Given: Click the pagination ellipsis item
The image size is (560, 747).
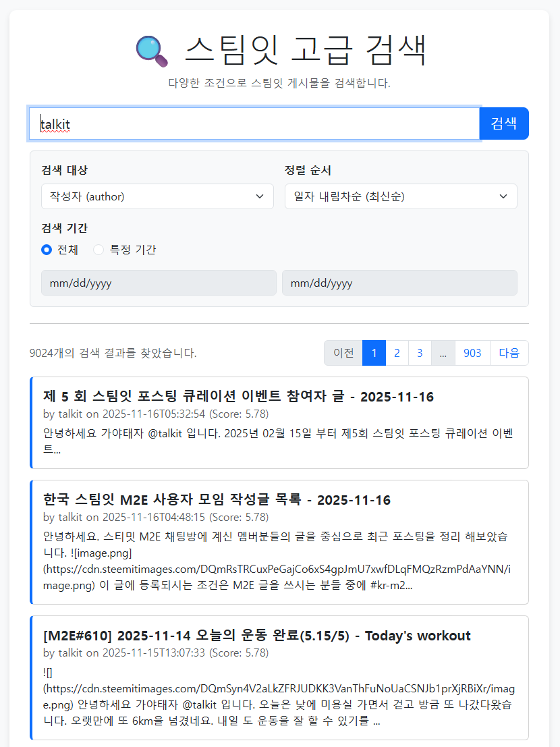Looking at the screenshot, I should (443, 353).
